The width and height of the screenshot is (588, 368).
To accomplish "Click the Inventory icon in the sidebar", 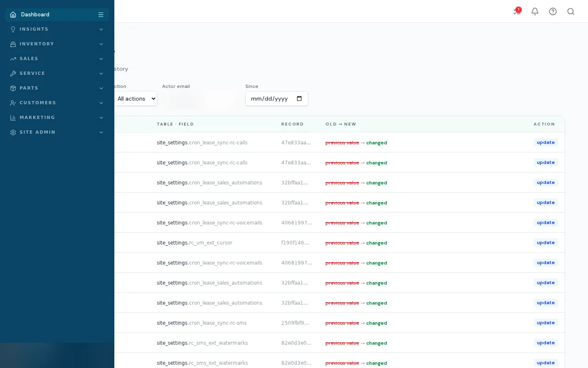I will tap(13, 44).
